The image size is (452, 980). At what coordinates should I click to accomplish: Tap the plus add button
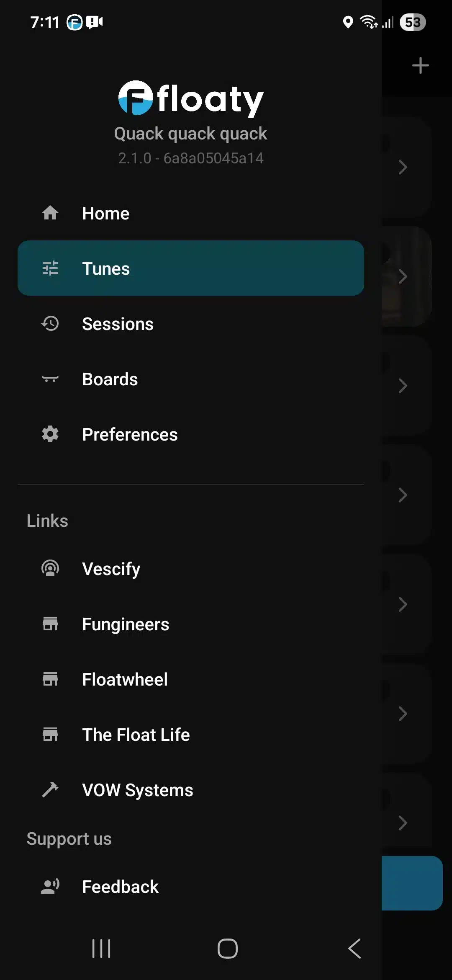point(420,66)
